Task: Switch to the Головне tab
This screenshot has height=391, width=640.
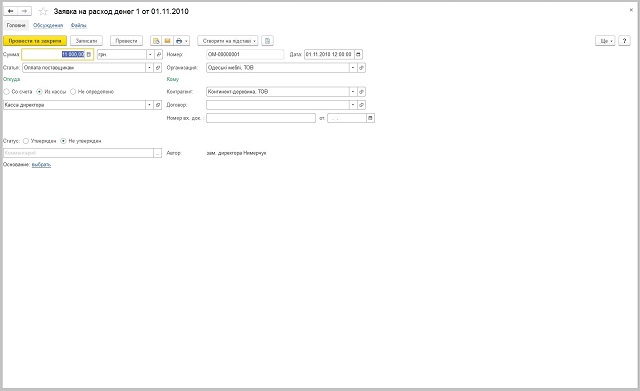Action: pos(16,25)
